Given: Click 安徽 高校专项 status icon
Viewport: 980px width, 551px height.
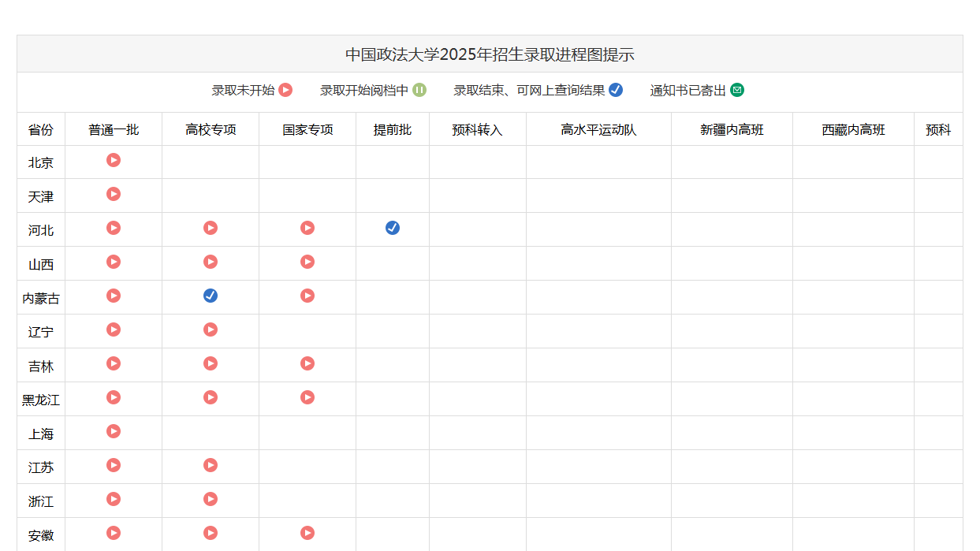Looking at the screenshot, I should (211, 533).
